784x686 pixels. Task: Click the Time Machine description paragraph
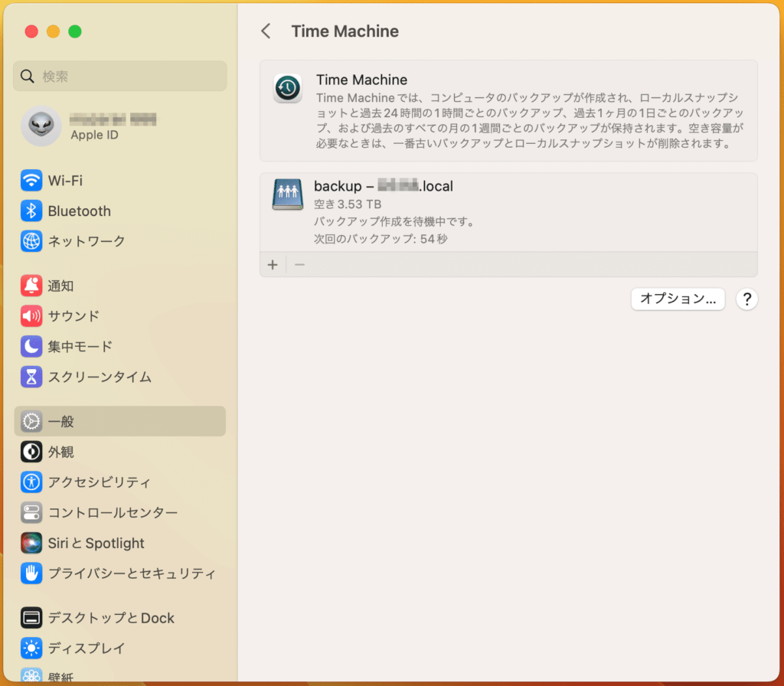click(530, 120)
